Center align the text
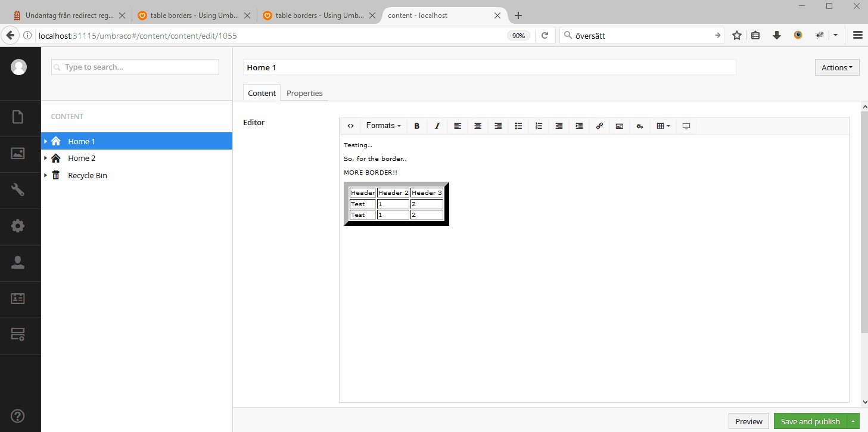This screenshot has width=868, height=432. pyautogui.click(x=478, y=126)
